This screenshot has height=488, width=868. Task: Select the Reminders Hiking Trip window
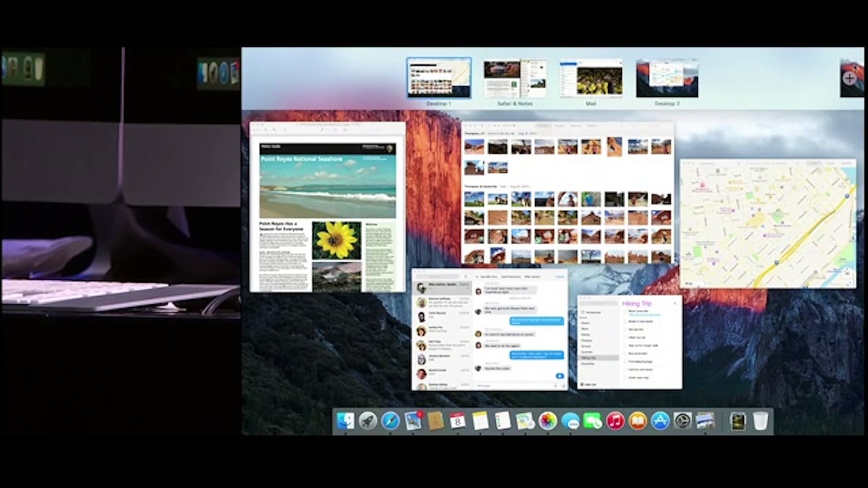(629, 342)
